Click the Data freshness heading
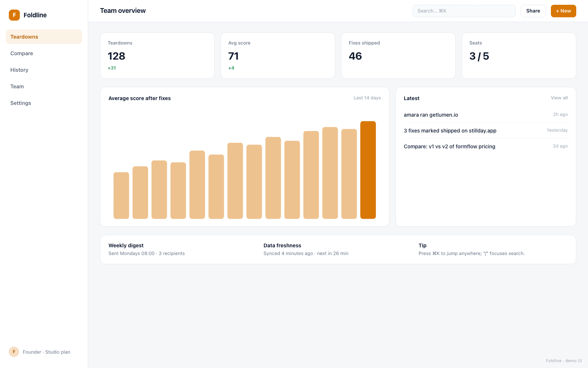This screenshot has width=588, height=368. click(282, 245)
